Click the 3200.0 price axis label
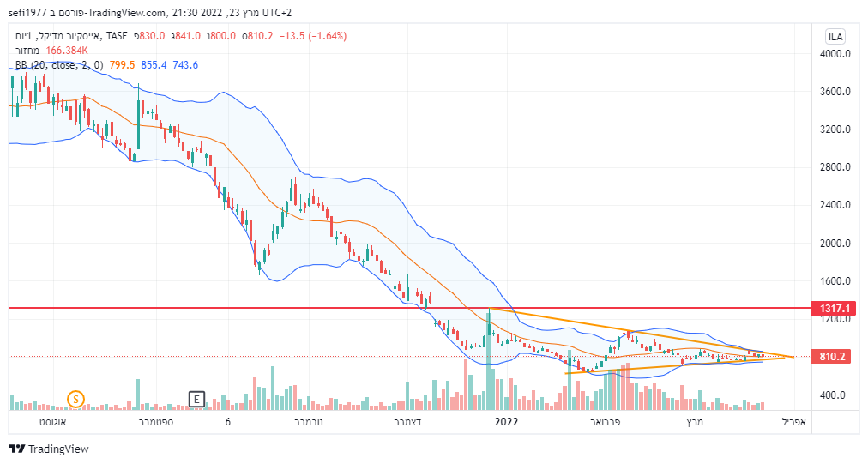This screenshot has height=464, width=868. [x=835, y=129]
